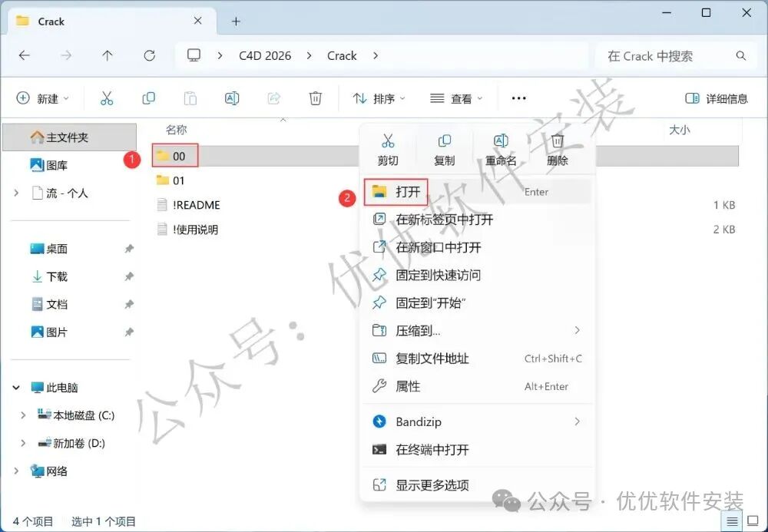The height and width of the screenshot is (532, 768).
Task: Click the 大小 column header
Action: click(x=680, y=130)
